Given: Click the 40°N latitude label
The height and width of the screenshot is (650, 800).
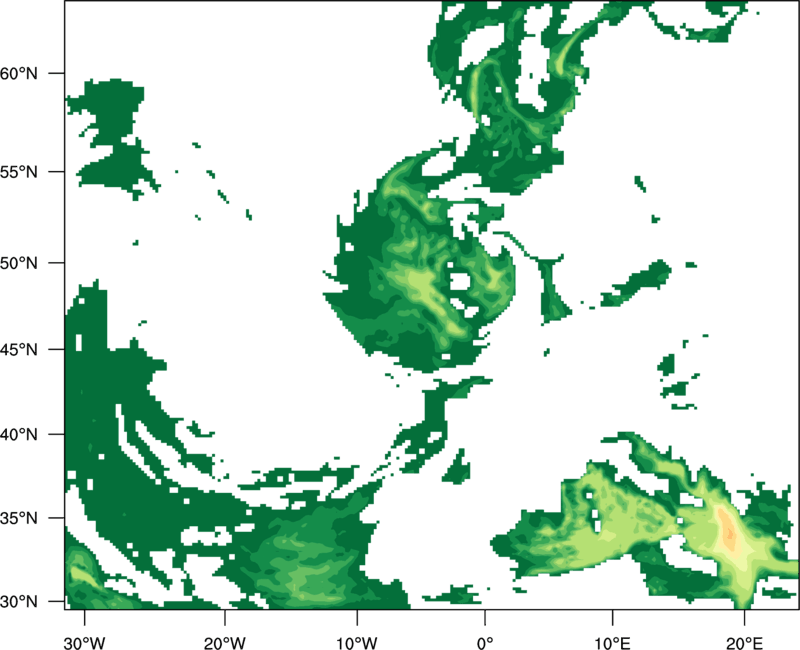Looking at the screenshot, I should click(x=19, y=435).
